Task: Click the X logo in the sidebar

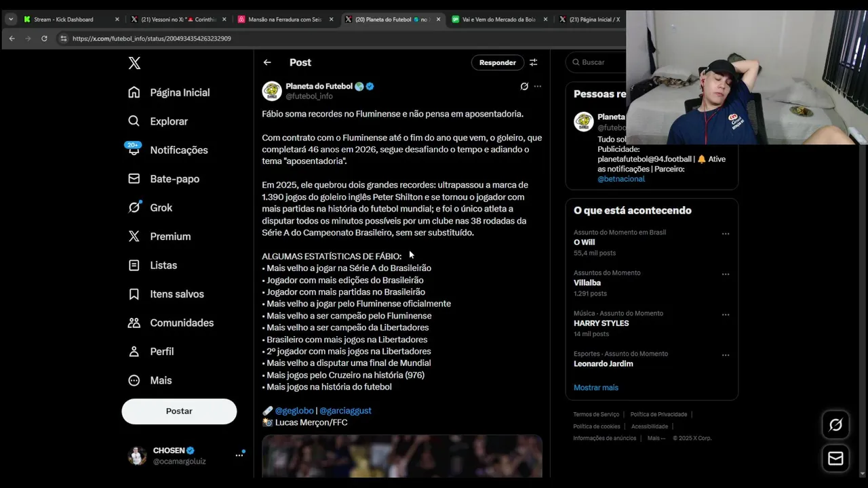Action: [x=134, y=63]
